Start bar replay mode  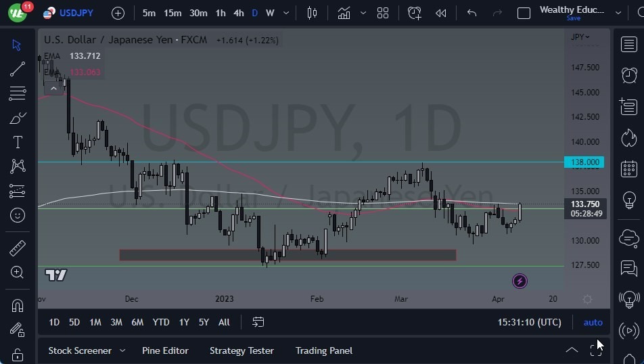tap(440, 14)
